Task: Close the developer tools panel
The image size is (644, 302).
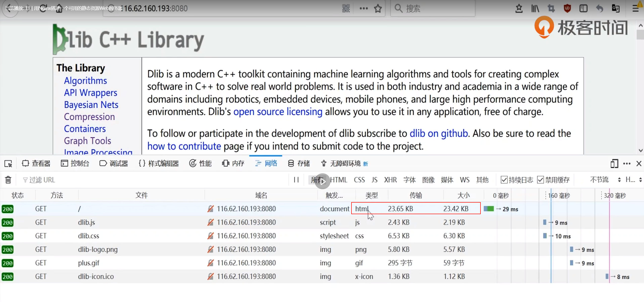Action: (639, 164)
